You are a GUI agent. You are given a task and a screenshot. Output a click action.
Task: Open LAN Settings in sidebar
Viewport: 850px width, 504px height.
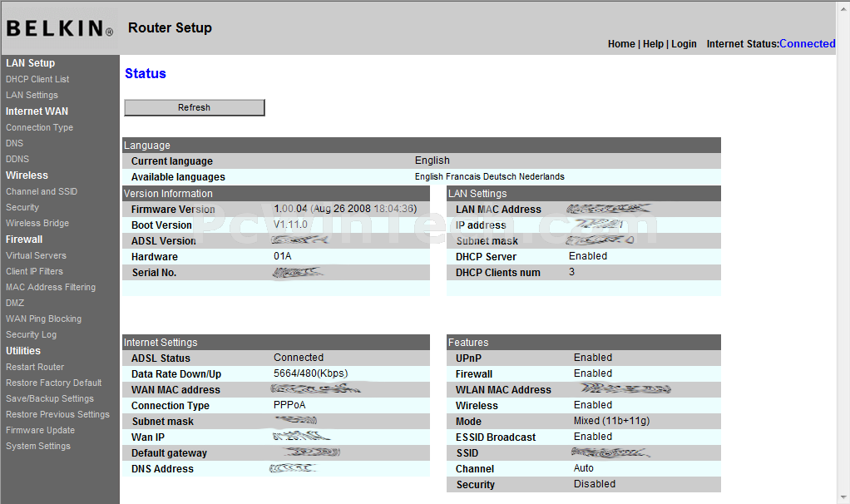pos(32,95)
